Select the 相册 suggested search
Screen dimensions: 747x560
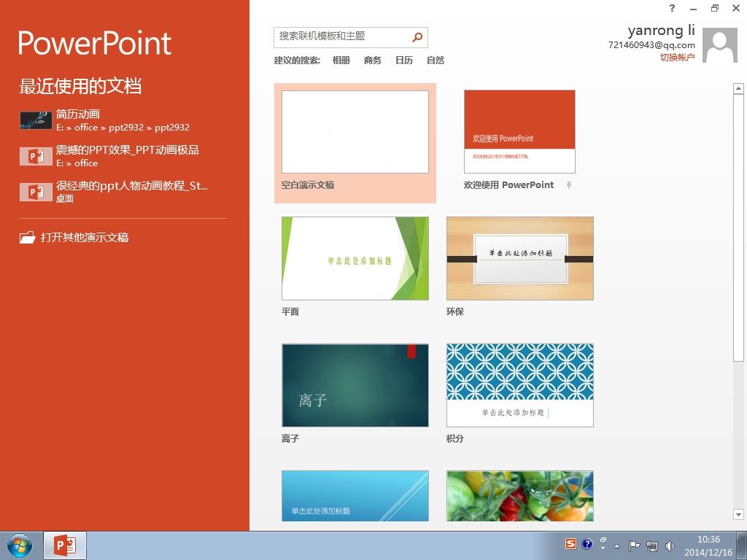[x=341, y=60]
